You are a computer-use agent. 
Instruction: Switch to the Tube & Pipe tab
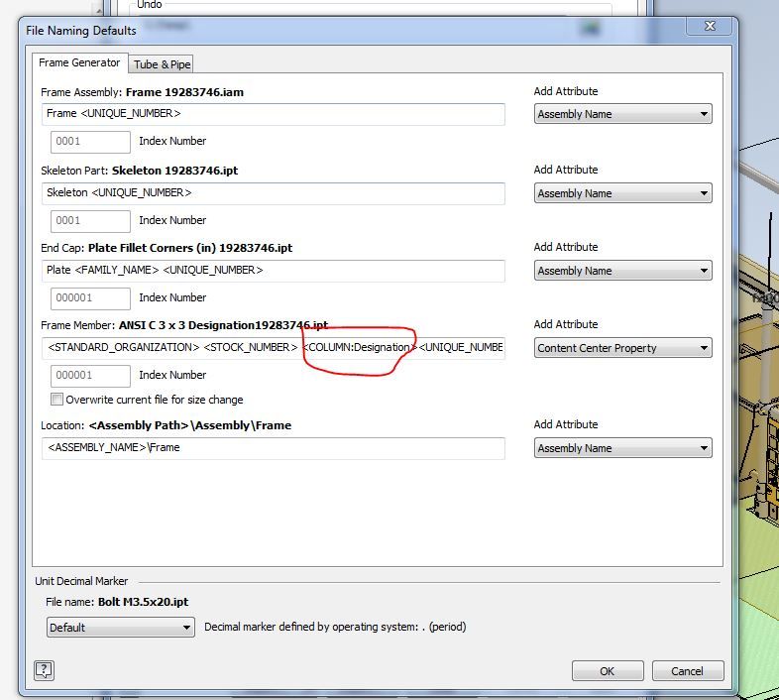point(162,64)
